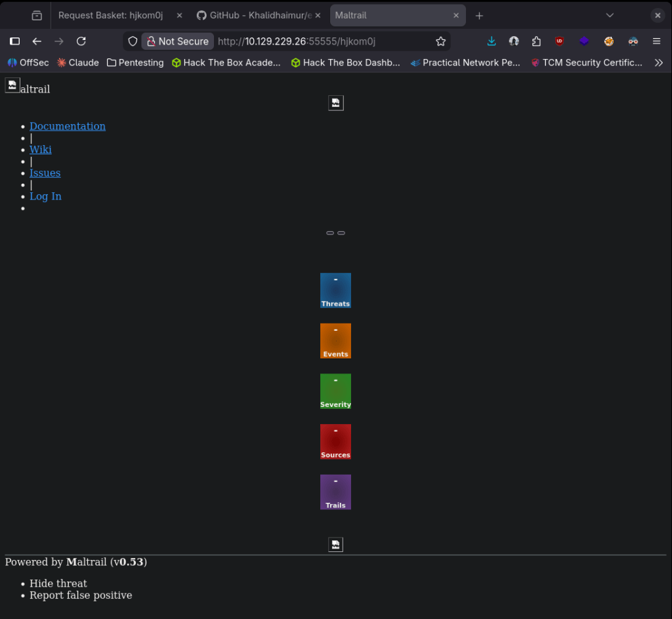672x619 pixels.
Task: Show more bookmarks overflow chevron
Action: coord(658,62)
